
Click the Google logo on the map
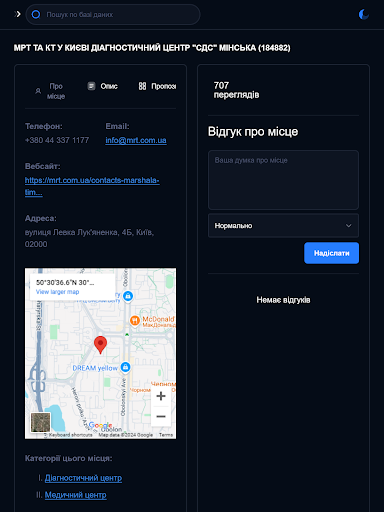pyautogui.click(x=100, y=425)
